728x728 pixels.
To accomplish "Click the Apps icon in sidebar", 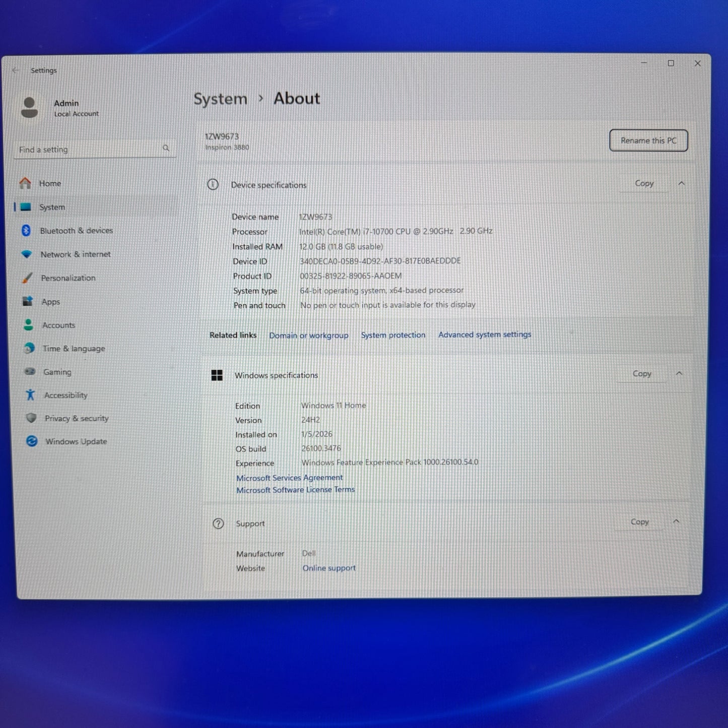I will pyautogui.click(x=28, y=301).
